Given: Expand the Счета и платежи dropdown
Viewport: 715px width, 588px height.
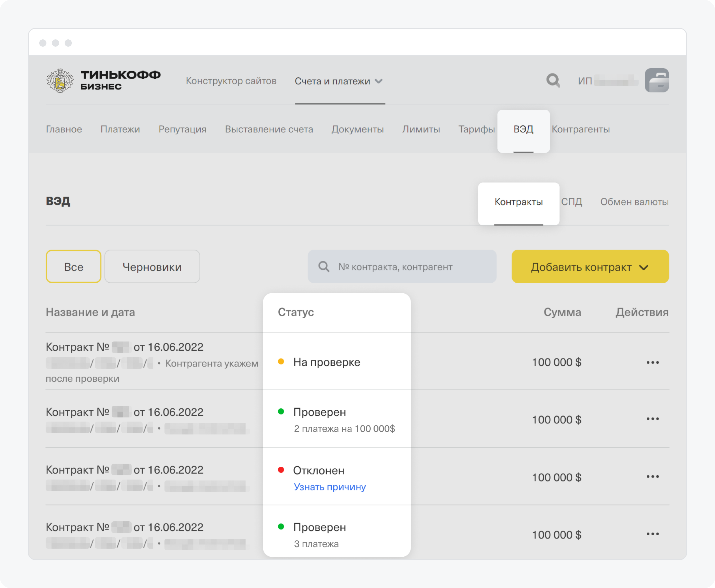Looking at the screenshot, I should pyautogui.click(x=338, y=81).
